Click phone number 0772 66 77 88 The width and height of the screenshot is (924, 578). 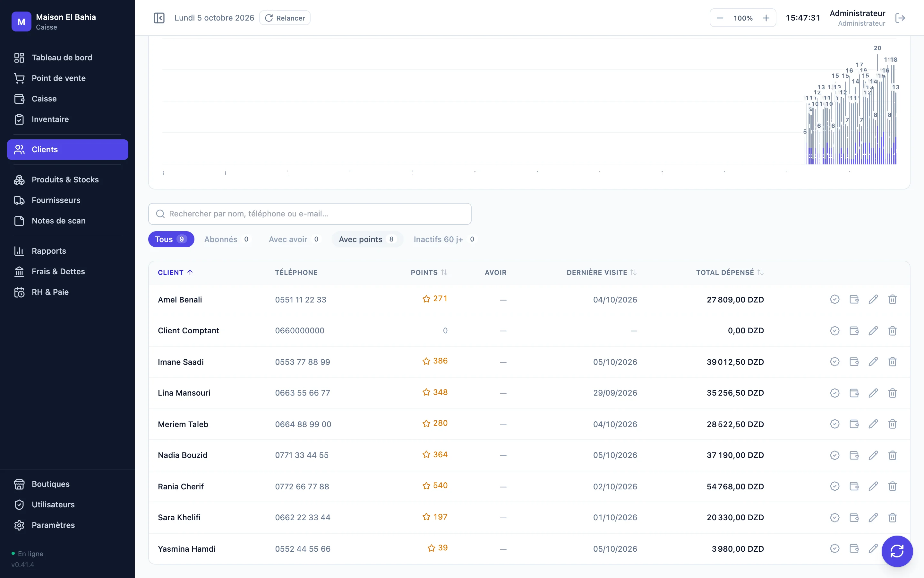[302, 486]
